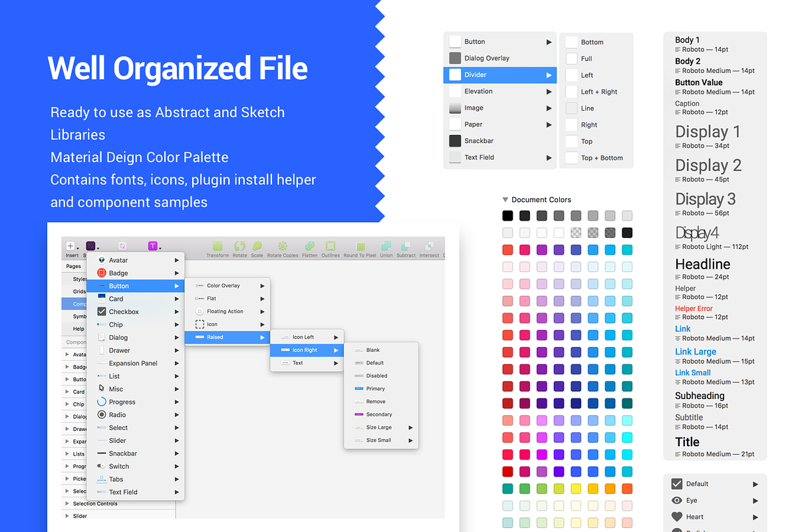Select the Subheading text style
This screenshot has width=798, height=532.
tap(700, 396)
